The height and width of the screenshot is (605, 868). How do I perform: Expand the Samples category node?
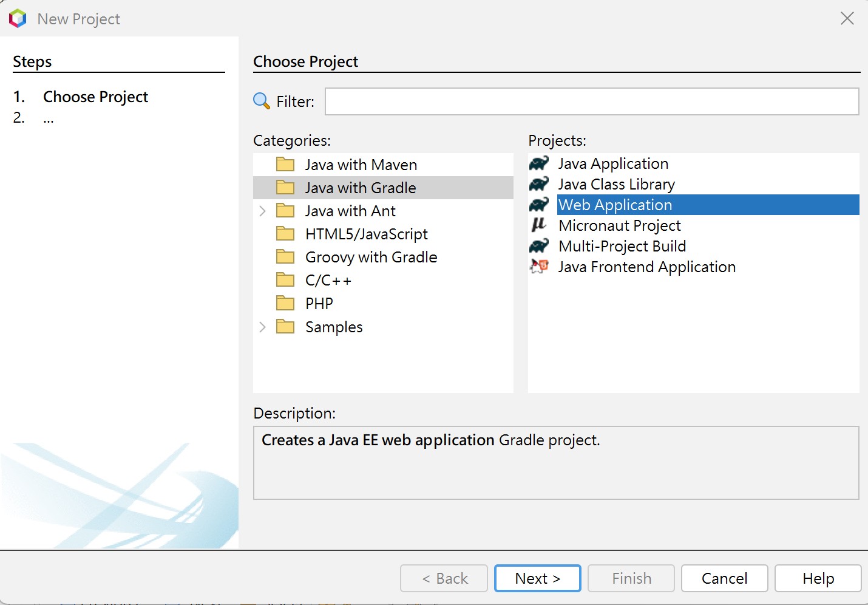[x=263, y=327]
